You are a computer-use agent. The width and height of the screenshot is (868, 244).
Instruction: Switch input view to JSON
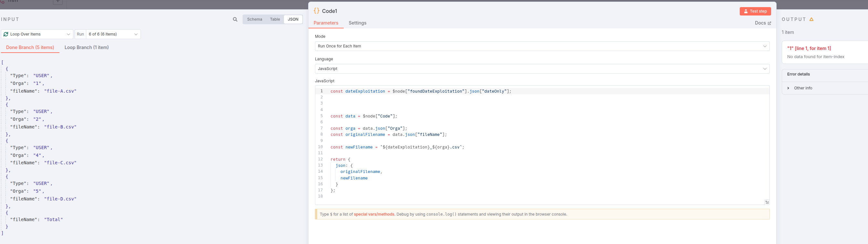point(293,19)
